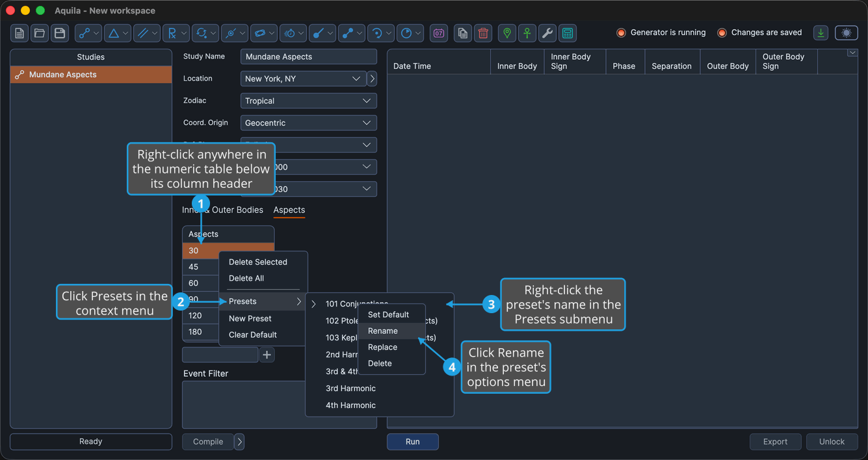
Task: Click the green location pin icon
Action: (x=506, y=33)
